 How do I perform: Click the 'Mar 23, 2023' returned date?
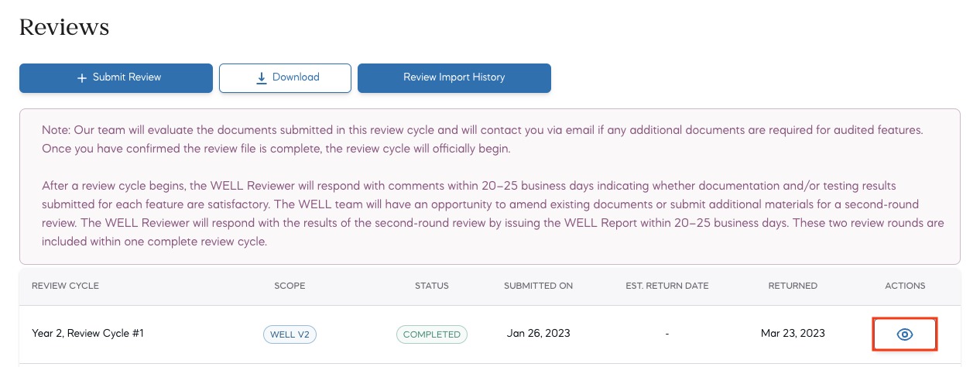point(793,334)
